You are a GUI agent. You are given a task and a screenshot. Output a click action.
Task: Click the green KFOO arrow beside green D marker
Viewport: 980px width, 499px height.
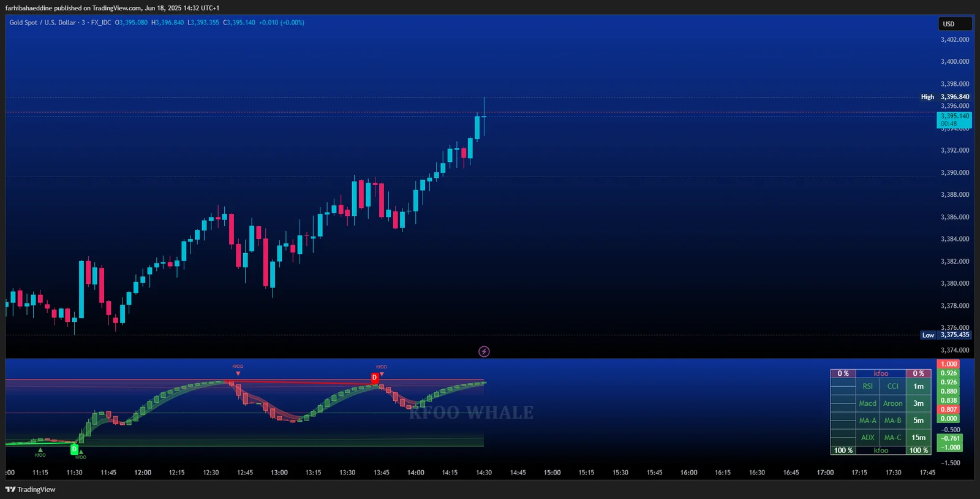(x=81, y=452)
